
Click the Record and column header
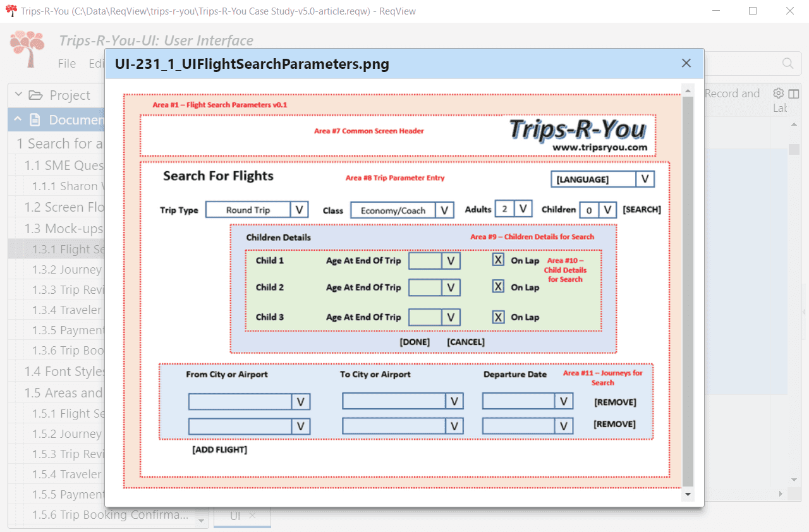[732, 94]
